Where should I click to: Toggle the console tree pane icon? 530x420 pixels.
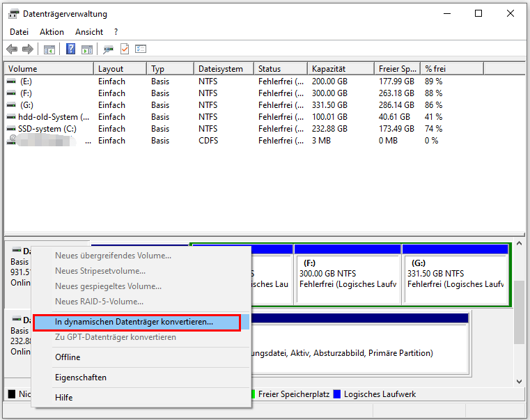(49, 49)
